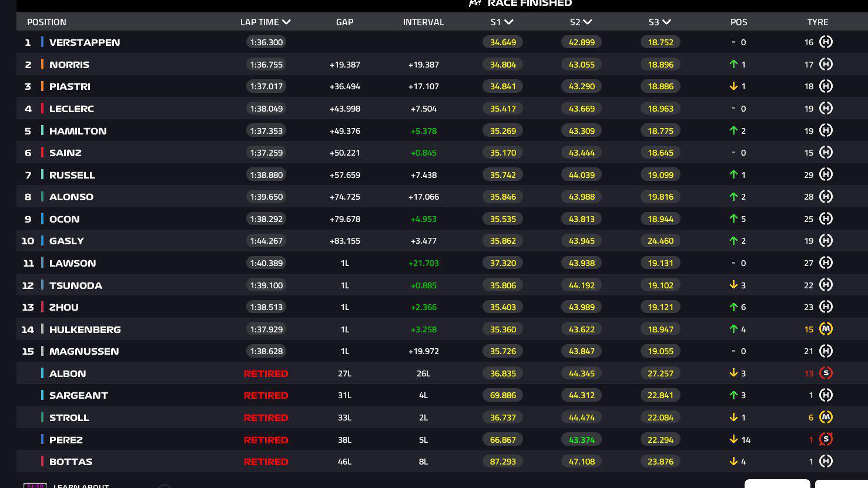The width and height of the screenshot is (868, 488).
Task: Click the chequered flag race finished icon
Action: click(475, 3)
